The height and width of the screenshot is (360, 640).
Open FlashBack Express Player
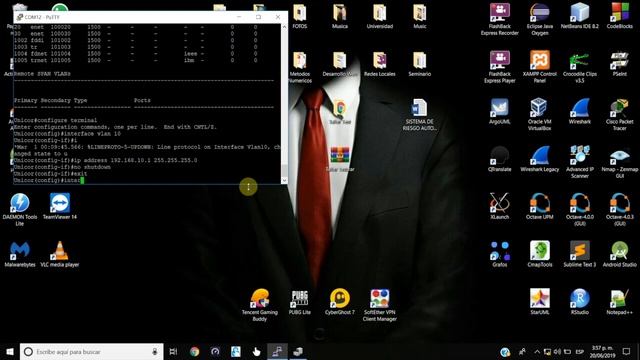coord(500,67)
